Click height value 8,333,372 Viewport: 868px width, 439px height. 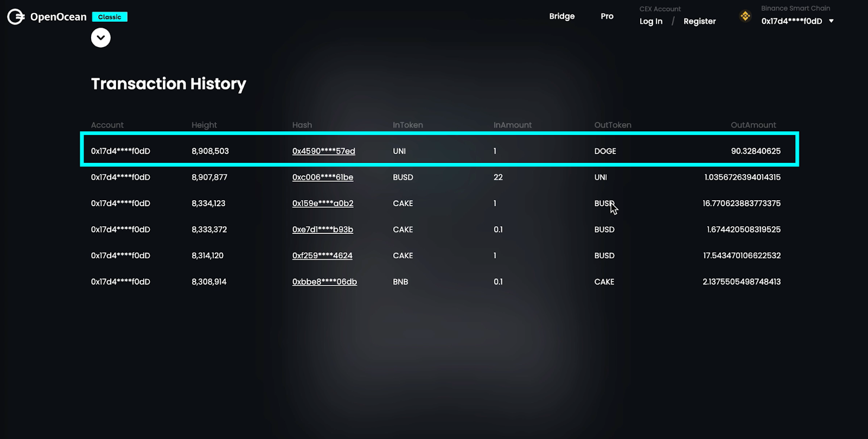(x=209, y=229)
